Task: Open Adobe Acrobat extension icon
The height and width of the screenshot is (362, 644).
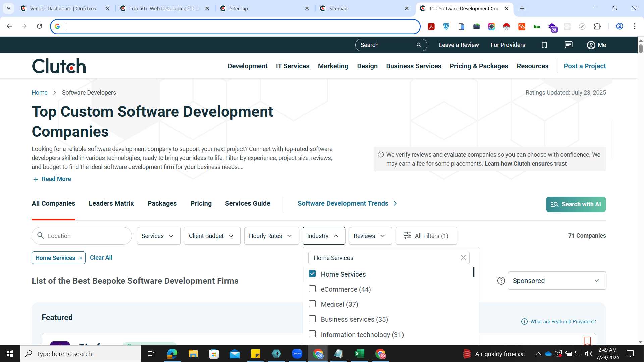Action: 431,26
